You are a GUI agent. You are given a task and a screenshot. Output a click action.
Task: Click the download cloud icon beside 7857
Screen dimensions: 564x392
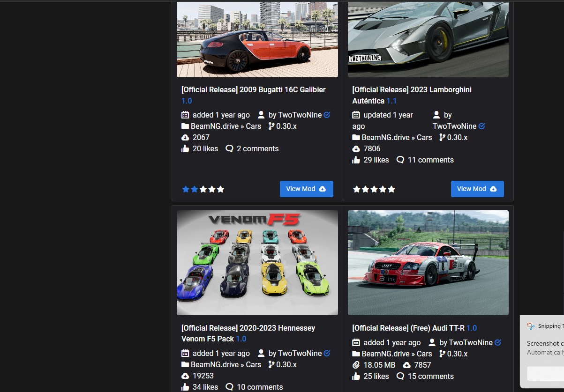(407, 365)
